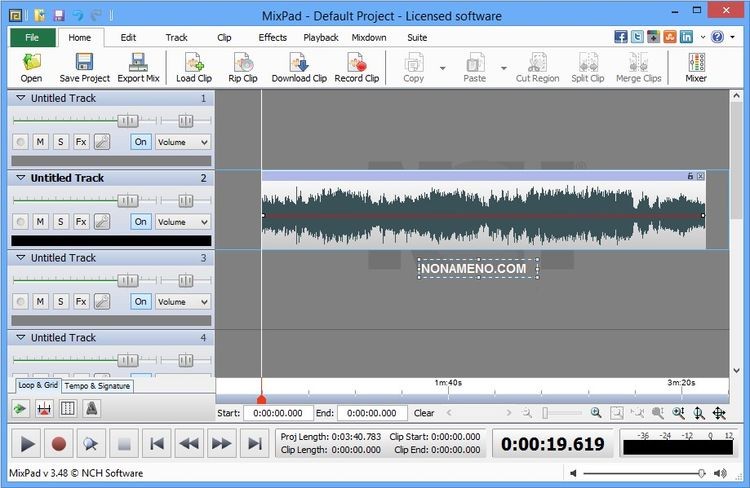Click the Export Mix icon
This screenshot has height=488, width=750.
point(138,67)
